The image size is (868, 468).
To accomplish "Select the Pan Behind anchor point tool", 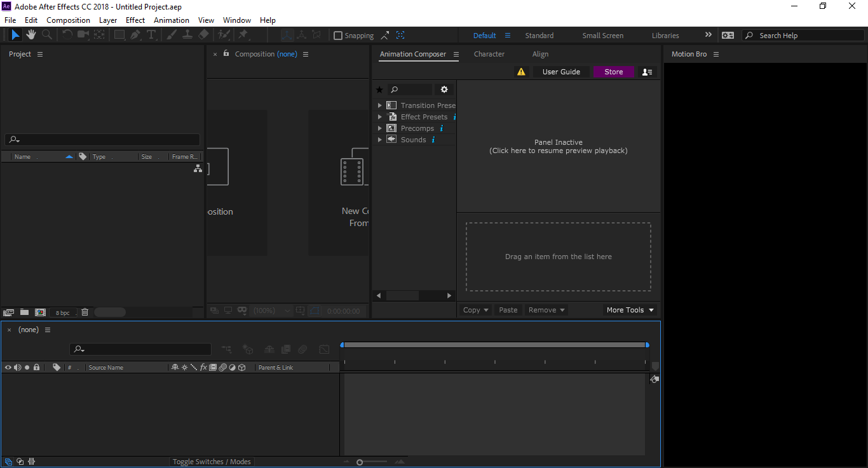I will [99, 35].
